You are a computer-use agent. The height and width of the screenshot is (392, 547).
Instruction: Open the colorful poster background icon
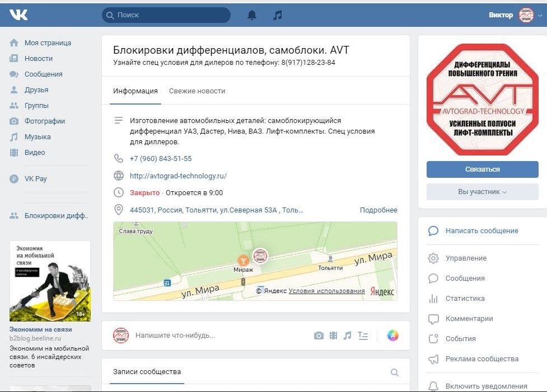393,336
